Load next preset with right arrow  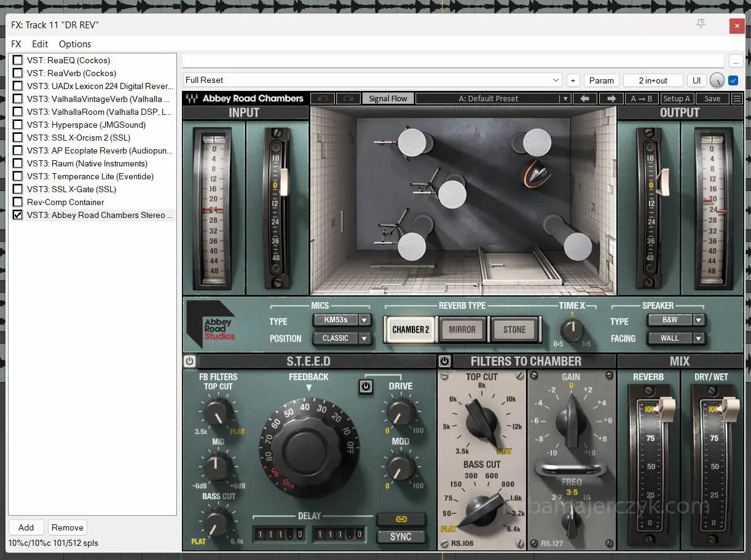611,99
